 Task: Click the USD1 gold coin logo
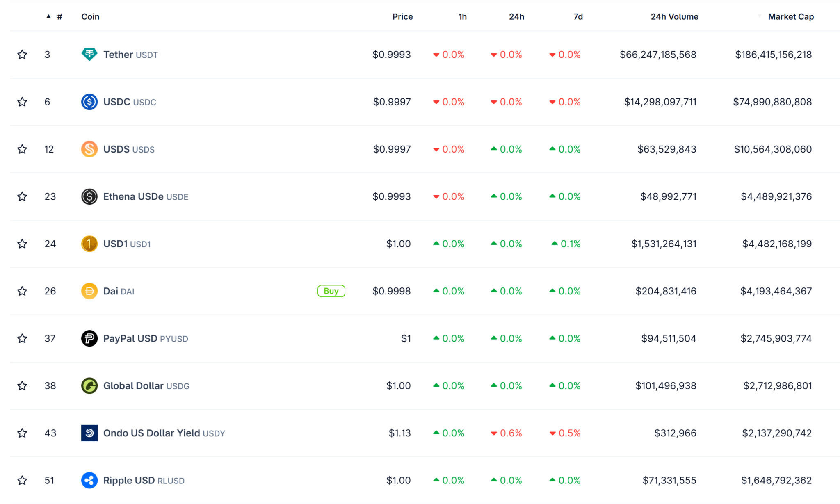89,244
